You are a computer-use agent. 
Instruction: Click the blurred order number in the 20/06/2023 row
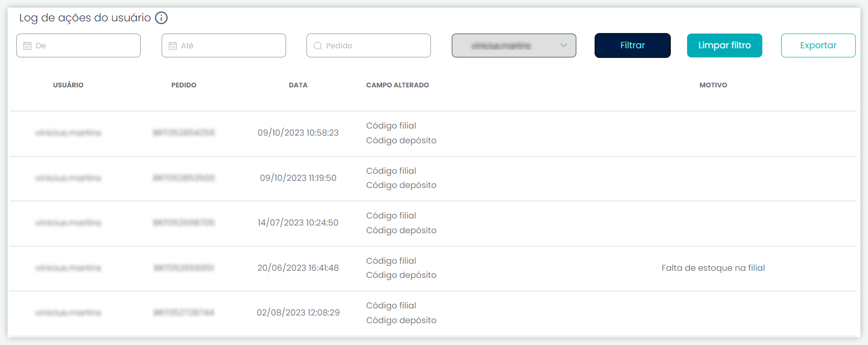184,268
